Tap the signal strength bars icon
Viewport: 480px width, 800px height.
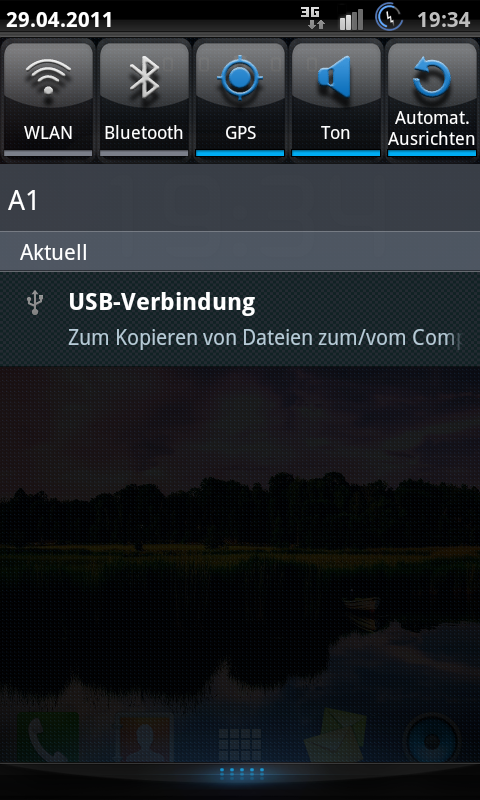(351, 19)
